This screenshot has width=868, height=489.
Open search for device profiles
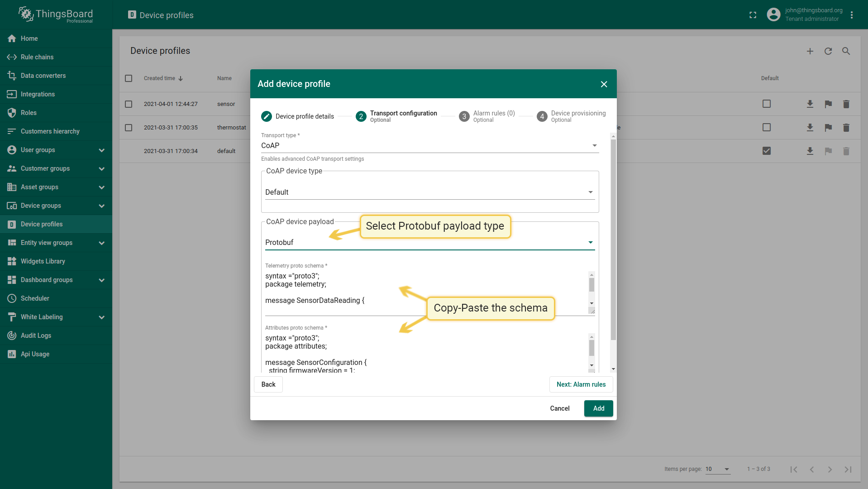pos(846,51)
